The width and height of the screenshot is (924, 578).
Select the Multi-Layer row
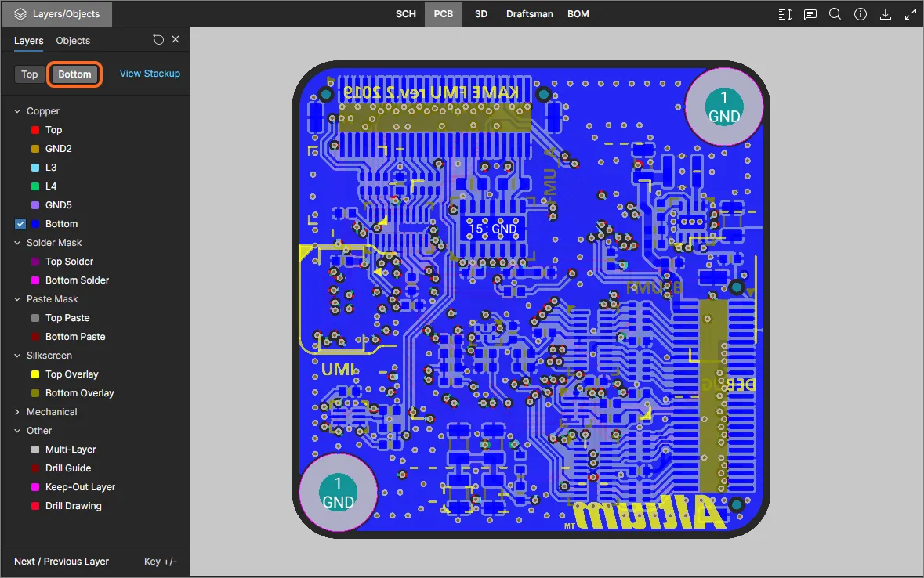pyautogui.click(x=95, y=450)
